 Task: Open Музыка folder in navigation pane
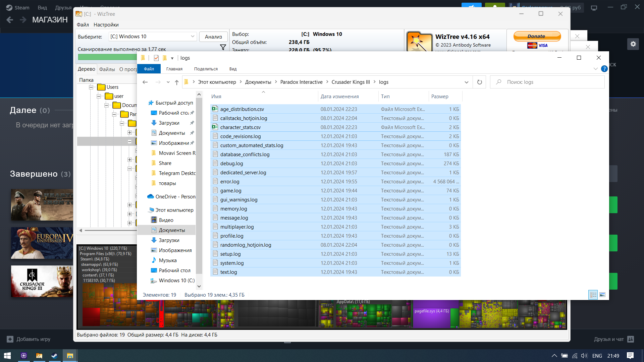(x=168, y=260)
